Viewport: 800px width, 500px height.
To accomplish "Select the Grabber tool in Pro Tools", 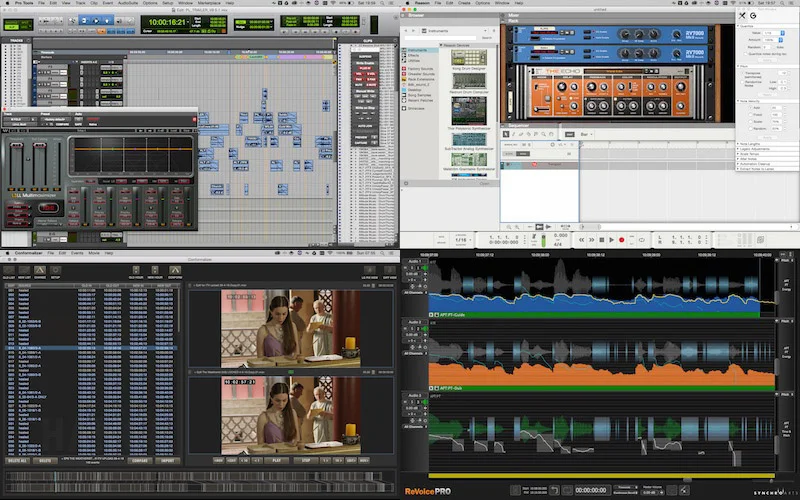I will click(x=107, y=21).
